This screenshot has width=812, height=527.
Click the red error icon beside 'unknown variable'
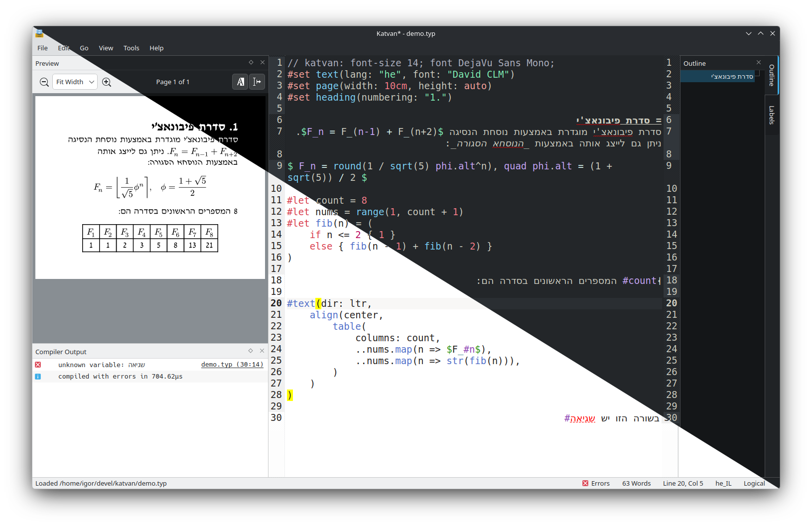(x=38, y=365)
